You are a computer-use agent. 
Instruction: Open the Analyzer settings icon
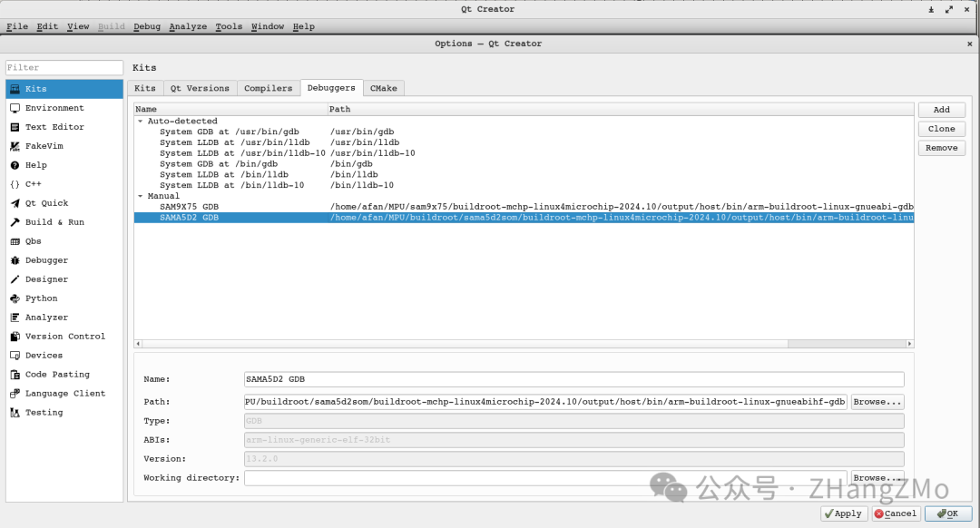pyautogui.click(x=15, y=318)
